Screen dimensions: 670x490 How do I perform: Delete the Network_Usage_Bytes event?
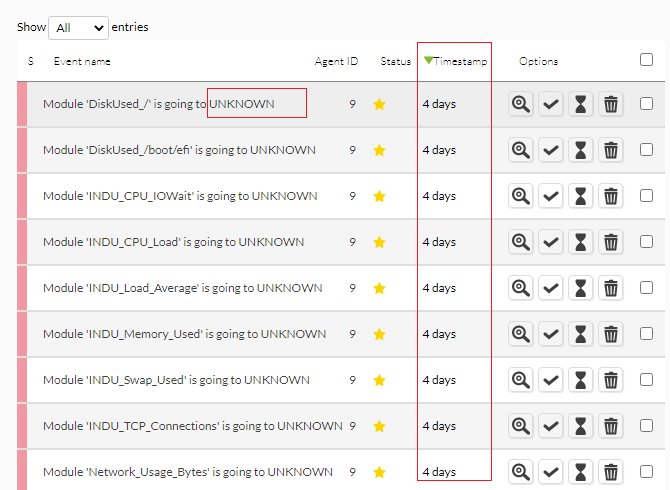[611, 472]
